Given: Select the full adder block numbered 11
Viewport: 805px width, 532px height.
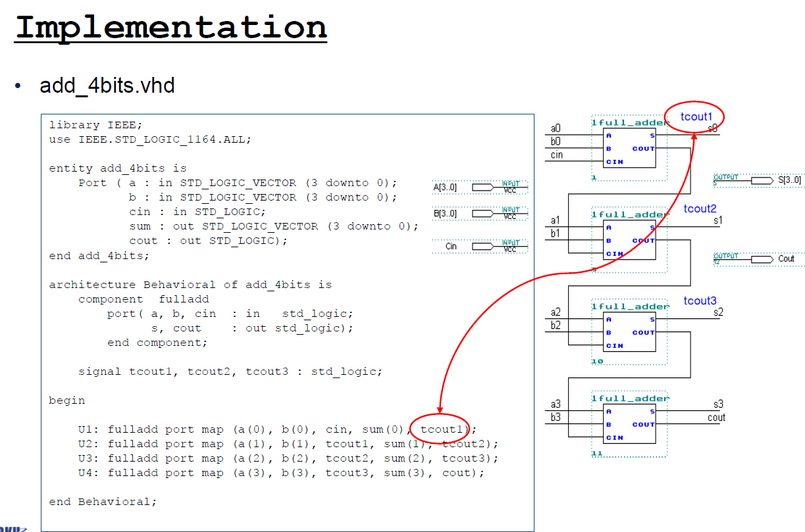Looking at the screenshot, I should tap(630, 424).
